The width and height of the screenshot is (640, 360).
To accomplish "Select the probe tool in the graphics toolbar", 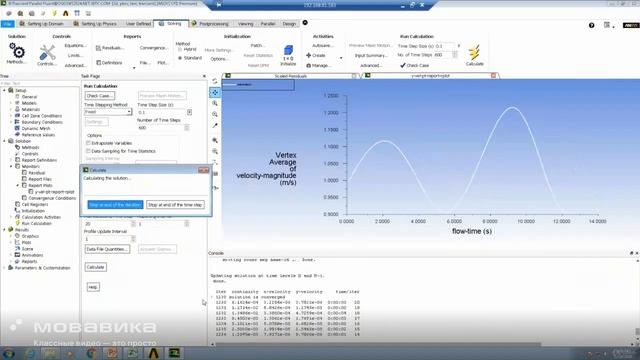I will point(215,126).
